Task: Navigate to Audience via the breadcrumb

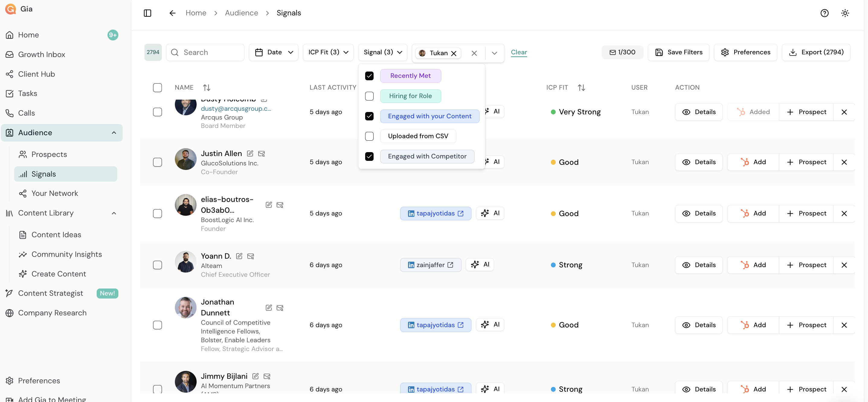Action: click(x=241, y=13)
